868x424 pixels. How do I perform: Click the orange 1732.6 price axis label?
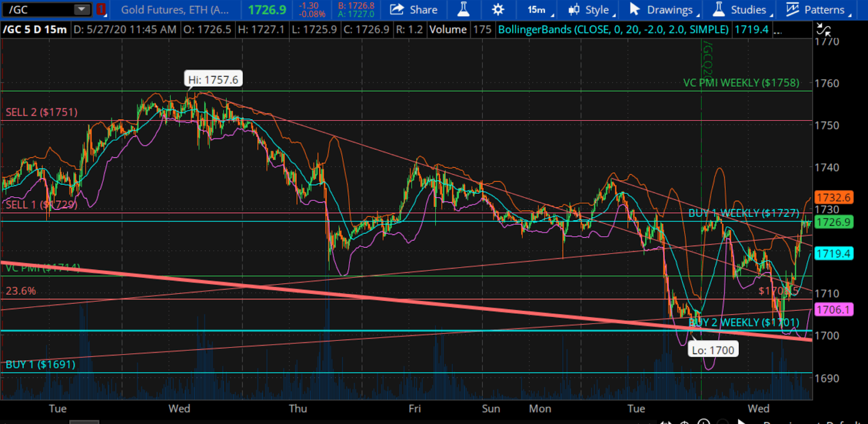pos(833,198)
